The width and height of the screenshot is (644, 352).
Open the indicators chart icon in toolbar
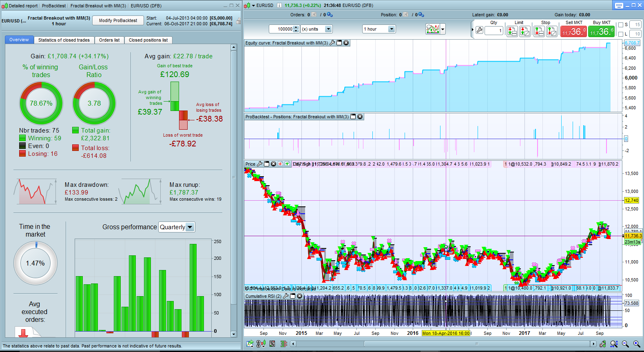coord(432,29)
